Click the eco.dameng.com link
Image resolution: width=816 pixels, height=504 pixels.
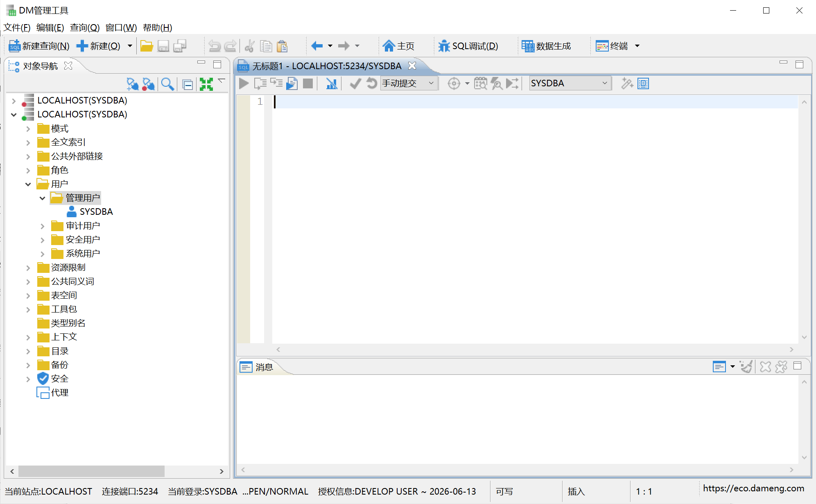[753, 488]
